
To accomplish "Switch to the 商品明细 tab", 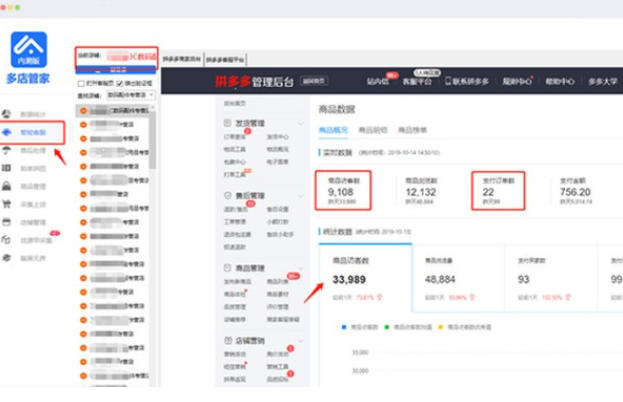I will pos(372,130).
